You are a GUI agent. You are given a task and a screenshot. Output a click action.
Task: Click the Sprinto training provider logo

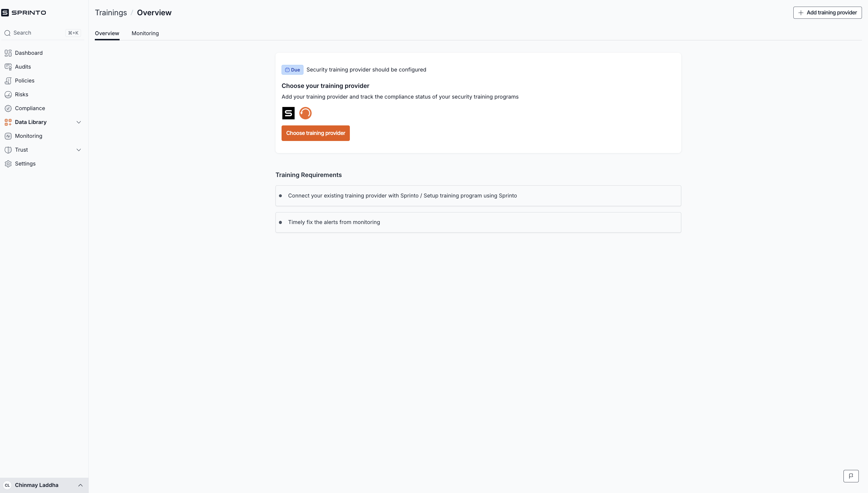(x=288, y=113)
